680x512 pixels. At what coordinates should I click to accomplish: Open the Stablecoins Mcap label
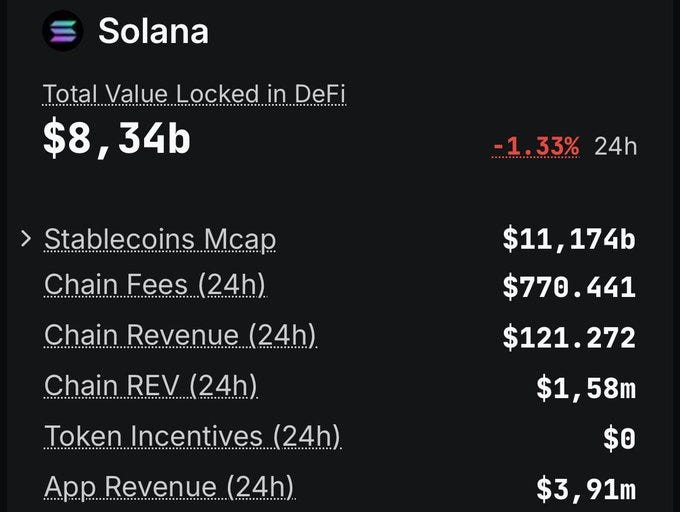pos(160,240)
